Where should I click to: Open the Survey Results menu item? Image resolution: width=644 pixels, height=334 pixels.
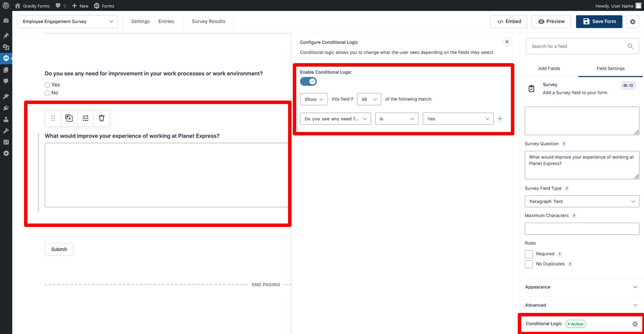(x=209, y=21)
